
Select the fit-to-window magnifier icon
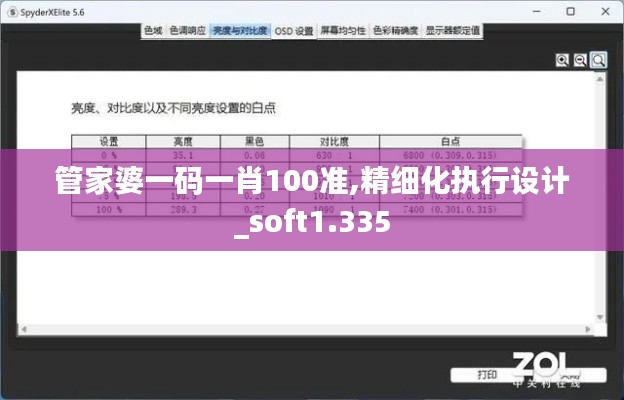(599, 60)
